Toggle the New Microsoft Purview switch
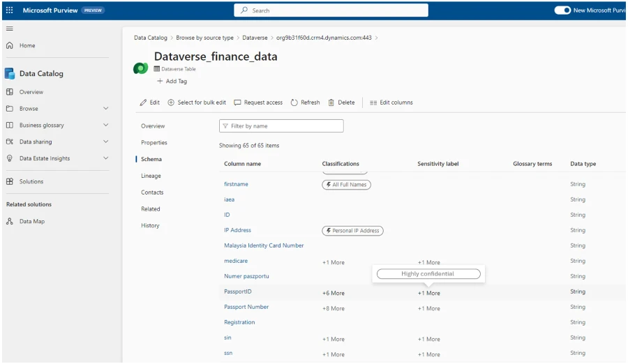This screenshot has width=628, height=364. coord(562,10)
